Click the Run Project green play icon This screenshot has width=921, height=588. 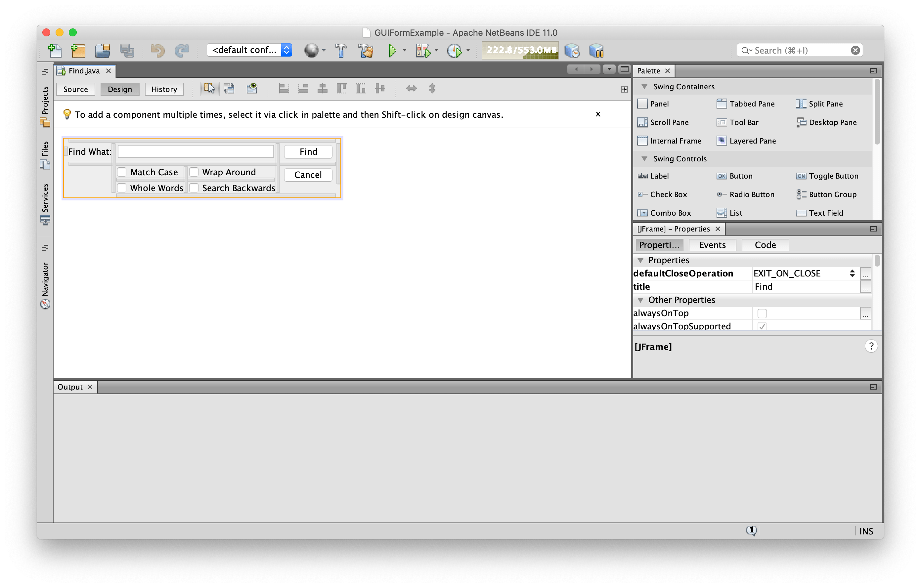392,51
